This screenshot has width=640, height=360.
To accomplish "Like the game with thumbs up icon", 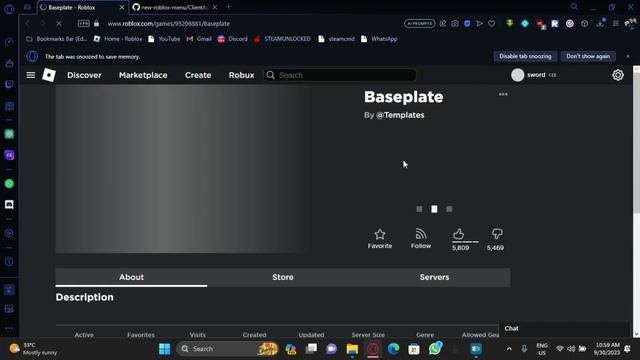I will [459, 234].
